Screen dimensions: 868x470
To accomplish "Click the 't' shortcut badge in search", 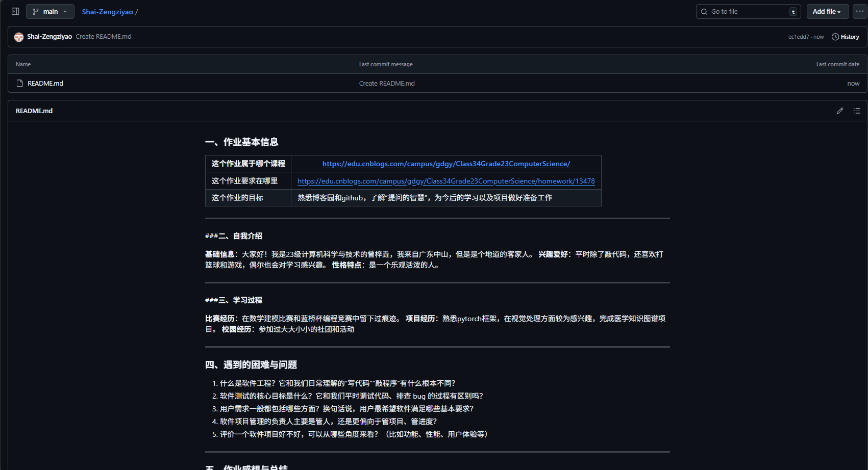I will (x=793, y=11).
